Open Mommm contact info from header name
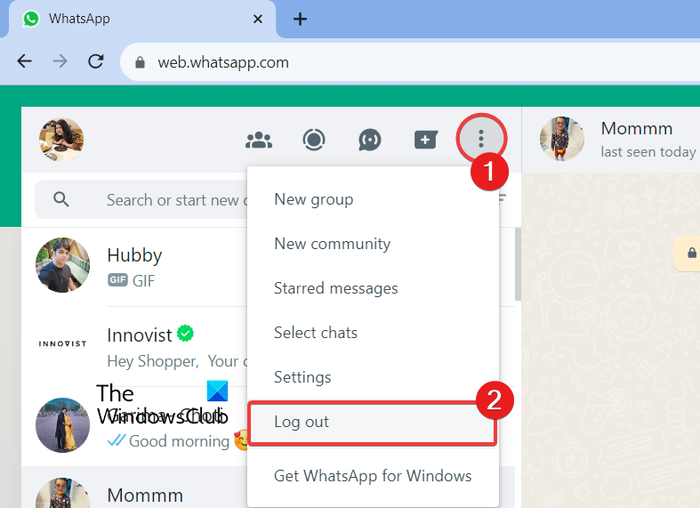700x508 pixels. coord(637,129)
